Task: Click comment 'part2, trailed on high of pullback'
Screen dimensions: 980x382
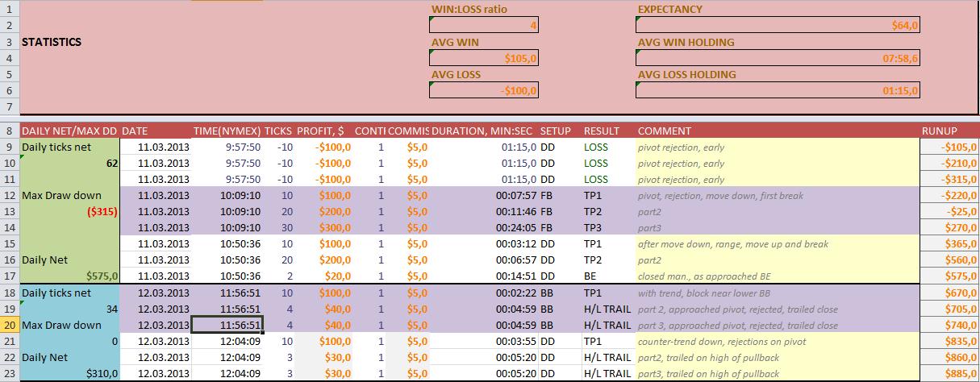Action: click(708, 358)
